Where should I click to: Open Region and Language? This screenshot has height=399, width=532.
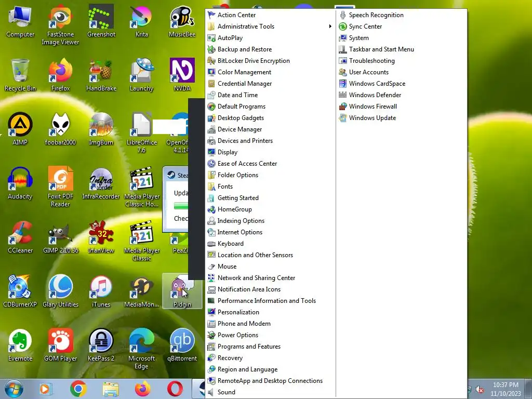[x=270, y=369]
